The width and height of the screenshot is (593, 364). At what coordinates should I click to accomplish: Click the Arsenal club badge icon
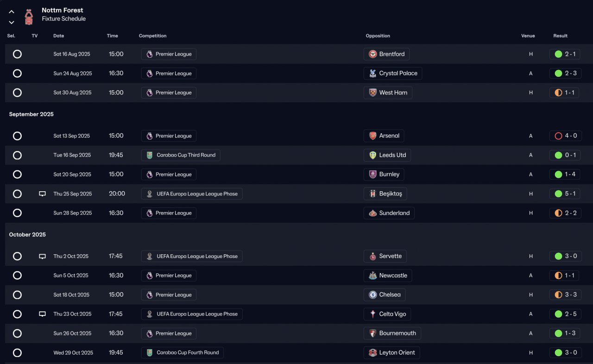[x=372, y=136]
